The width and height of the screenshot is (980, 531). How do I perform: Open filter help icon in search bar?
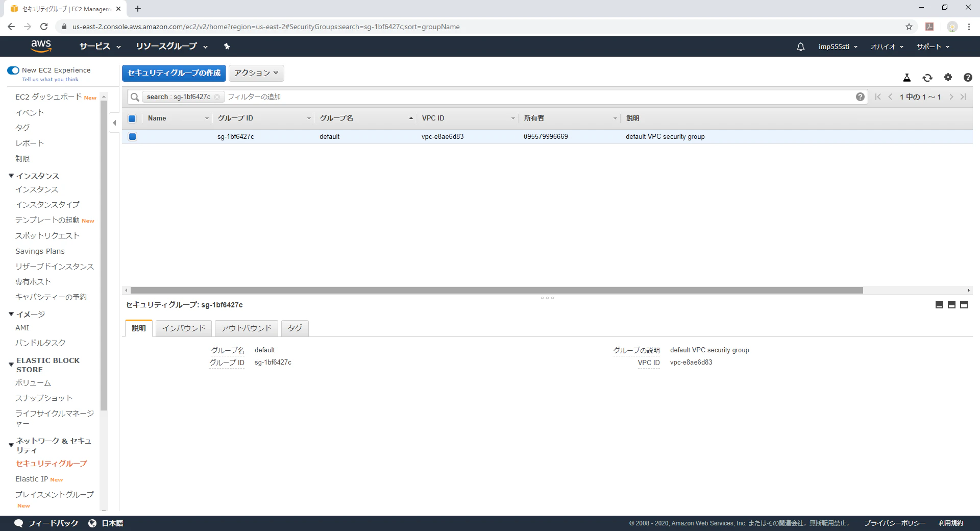pos(860,97)
